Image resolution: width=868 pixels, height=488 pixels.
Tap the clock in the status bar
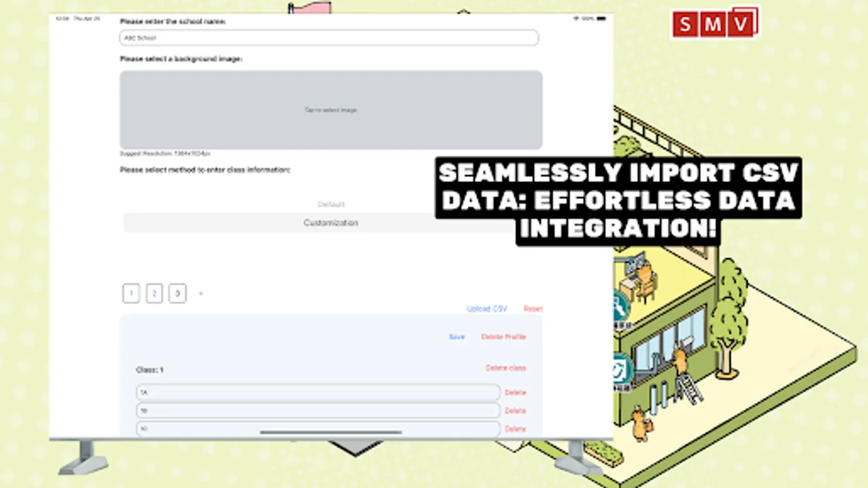click(x=62, y=17)
